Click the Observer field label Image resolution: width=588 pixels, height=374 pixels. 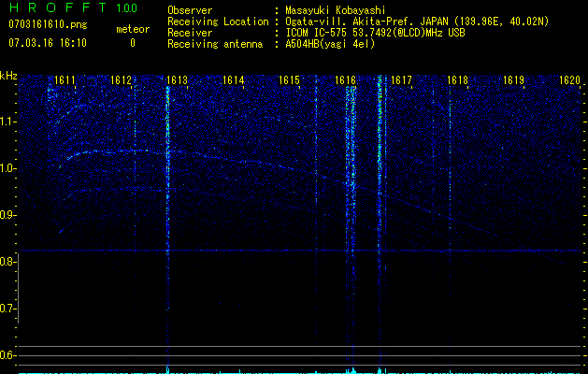click(190, 10)
